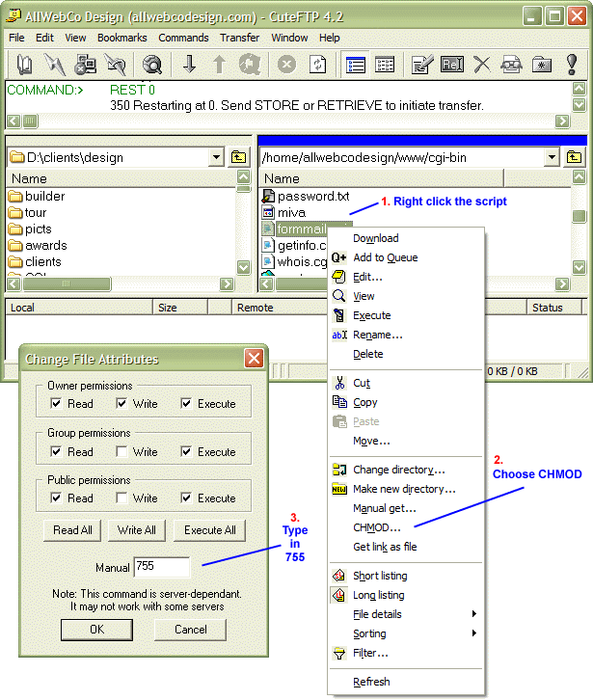Expand the local path D:\clients\design dropdown

click(216, 157)
